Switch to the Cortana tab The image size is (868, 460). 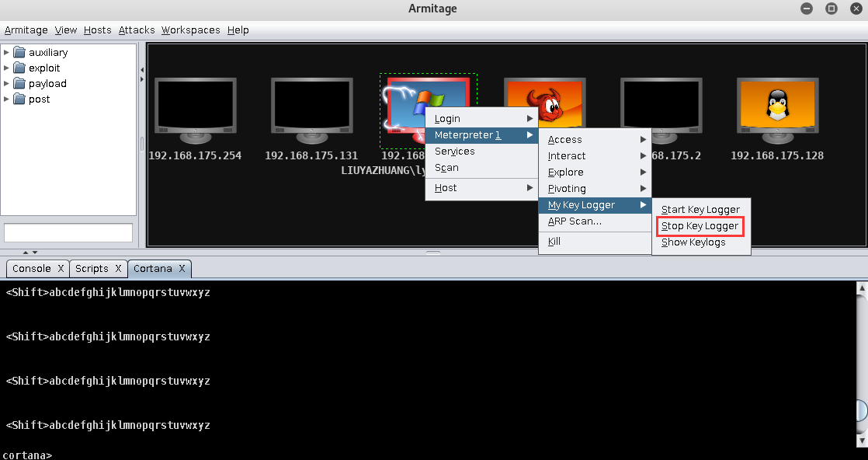click(153, 269)
